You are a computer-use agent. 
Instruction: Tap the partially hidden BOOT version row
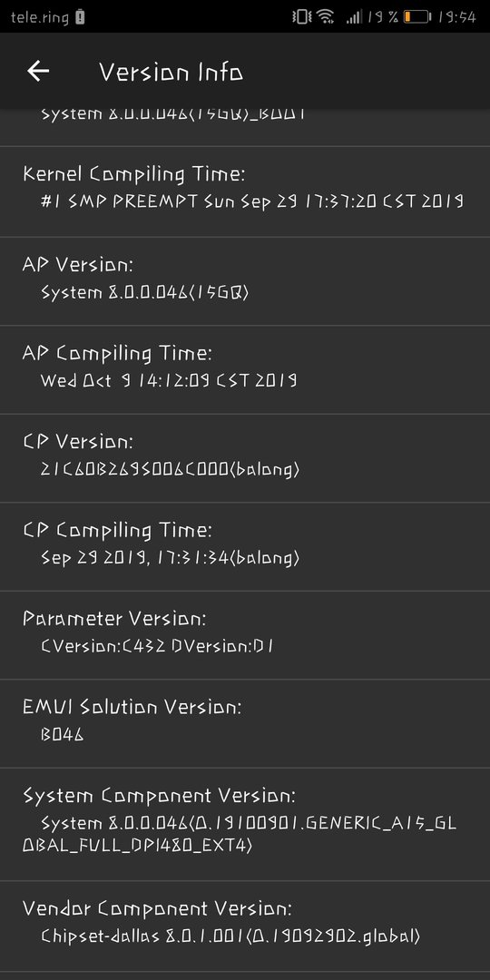(x=245, y=128)
